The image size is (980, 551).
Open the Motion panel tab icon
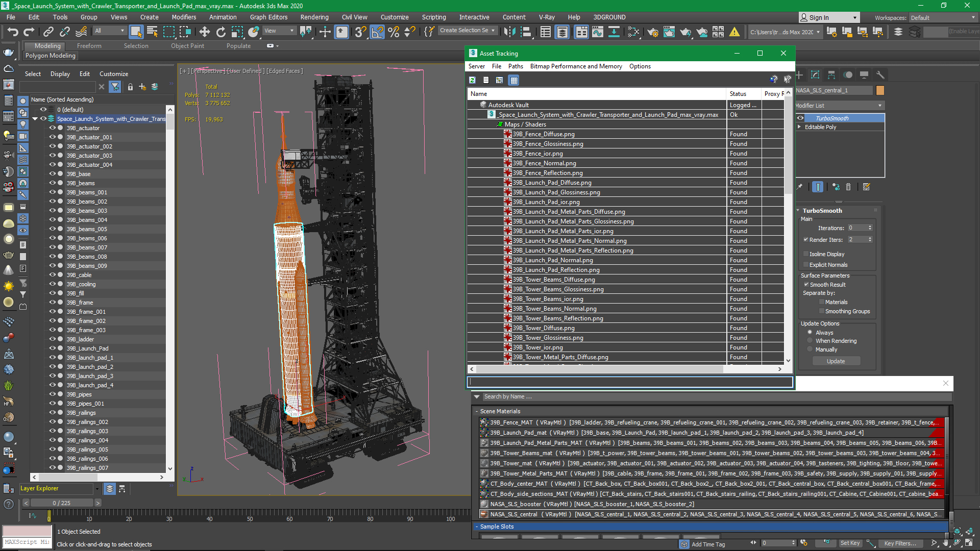[x=848, y=74]
